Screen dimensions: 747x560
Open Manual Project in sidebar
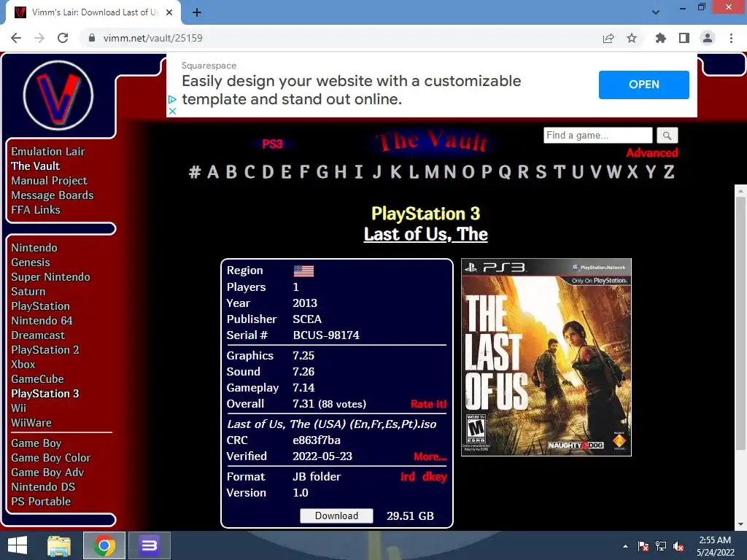tap(49, 181)
